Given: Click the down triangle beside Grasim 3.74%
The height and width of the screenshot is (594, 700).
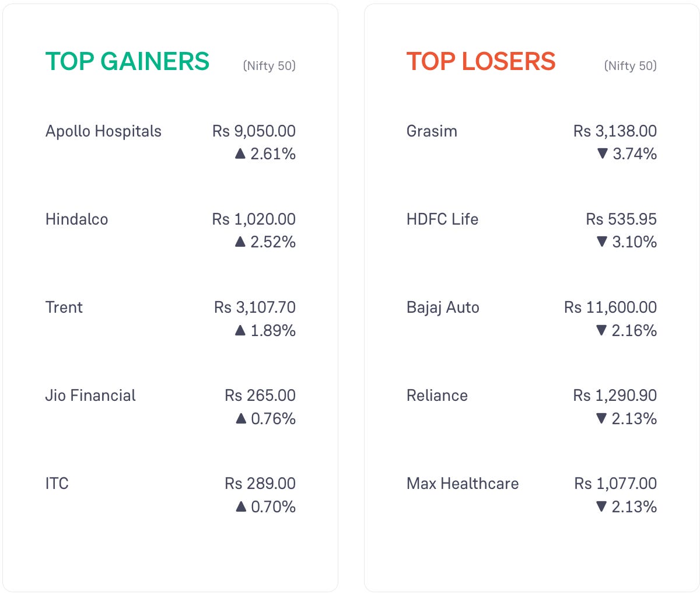Looking at the screenshot, I should click(603, 153).
